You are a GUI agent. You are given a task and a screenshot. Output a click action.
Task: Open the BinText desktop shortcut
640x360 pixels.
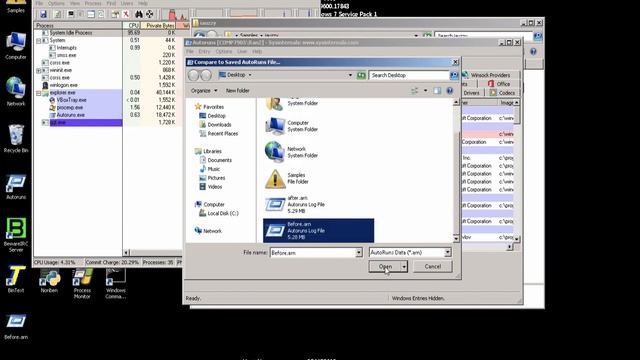tap(16, 280)
